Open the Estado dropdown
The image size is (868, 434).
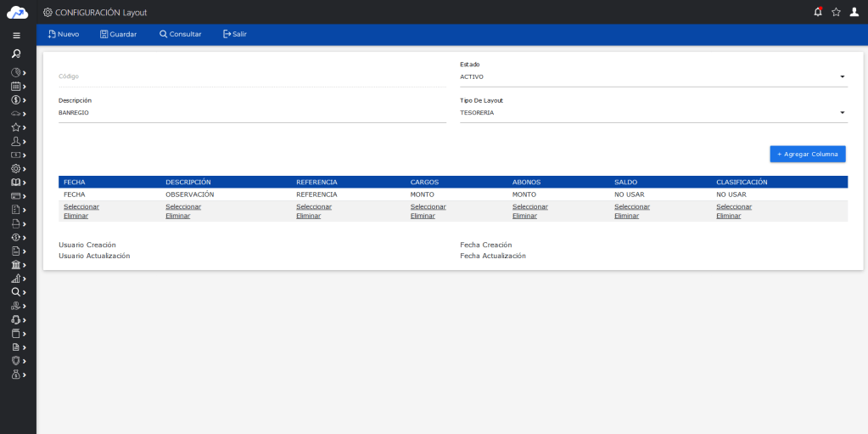(x=652, y=76)
